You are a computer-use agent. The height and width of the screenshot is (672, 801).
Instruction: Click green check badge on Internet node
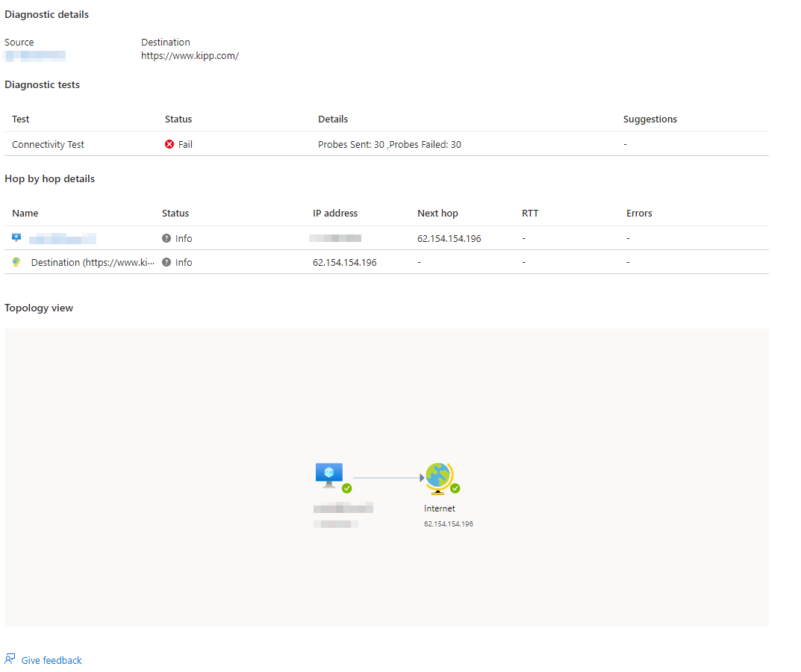455,488
